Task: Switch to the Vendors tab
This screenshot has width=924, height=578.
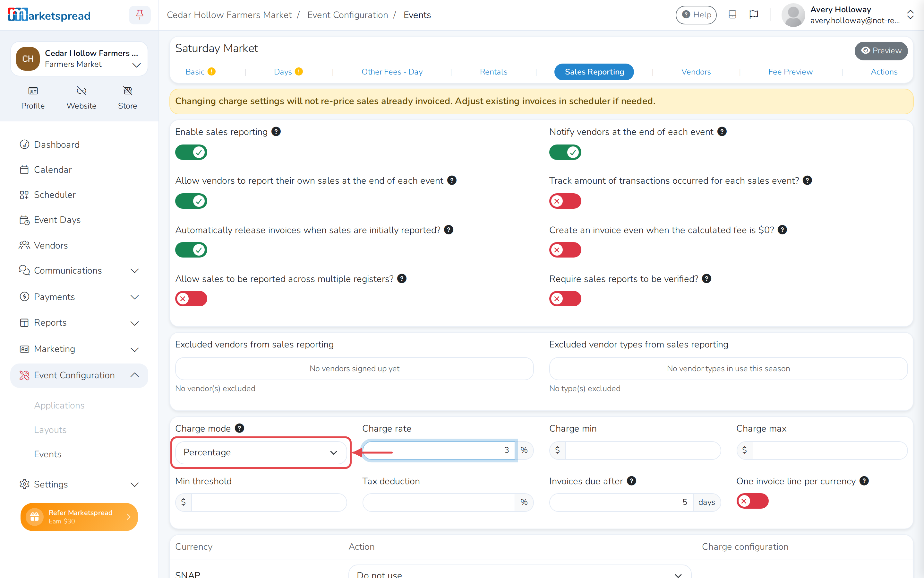Action: (696, 72)
